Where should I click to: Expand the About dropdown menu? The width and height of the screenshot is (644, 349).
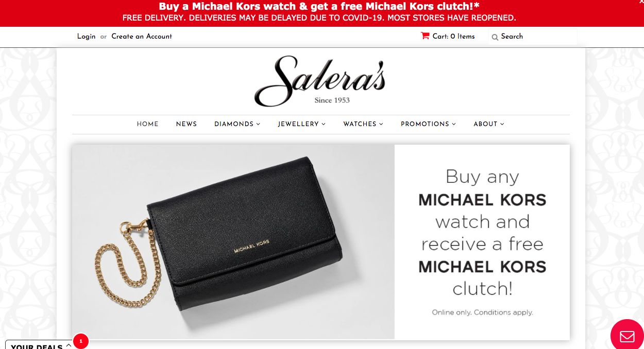coord(489,124)
